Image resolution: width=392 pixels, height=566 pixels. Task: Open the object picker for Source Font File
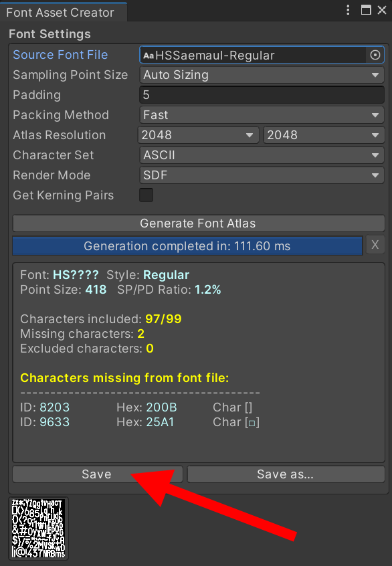click(x=375, y=56)
